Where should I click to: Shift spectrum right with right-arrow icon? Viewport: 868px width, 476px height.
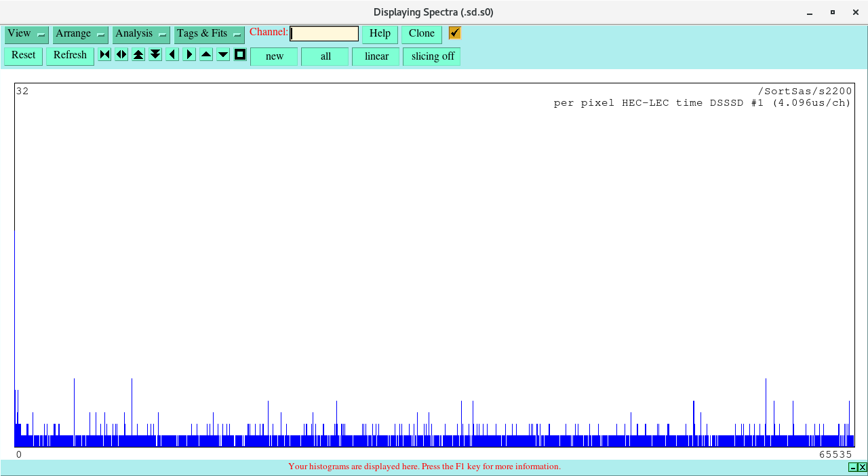(x=189, y=55)
